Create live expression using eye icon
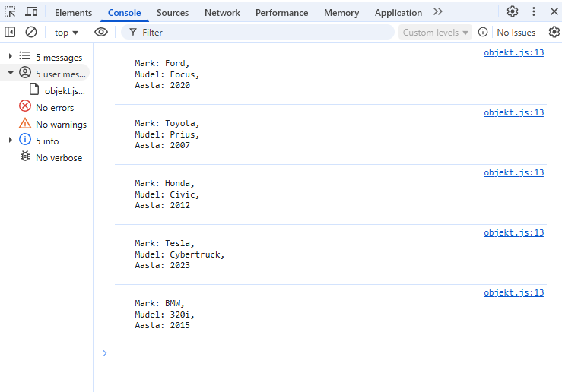 100,32
